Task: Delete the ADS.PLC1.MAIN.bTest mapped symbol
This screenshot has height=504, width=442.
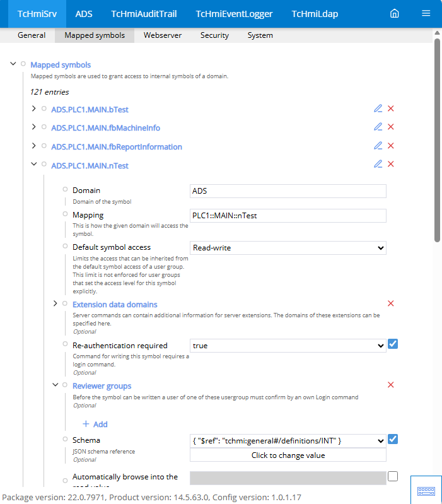Action: (x=390, y=108)
